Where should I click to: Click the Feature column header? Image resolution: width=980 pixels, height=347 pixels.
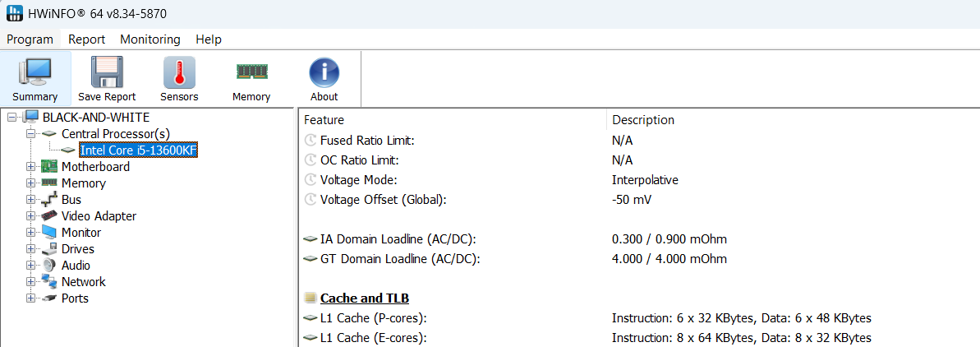tap(324, 120)
